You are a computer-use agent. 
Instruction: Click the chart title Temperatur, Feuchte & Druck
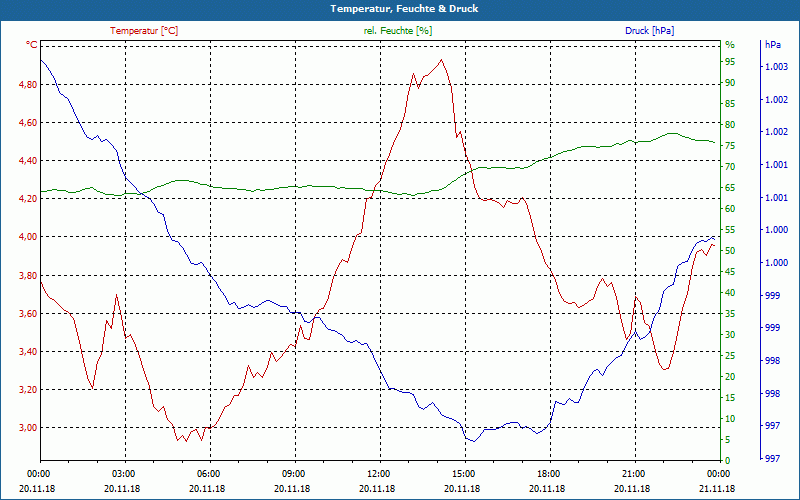[404, 9]
